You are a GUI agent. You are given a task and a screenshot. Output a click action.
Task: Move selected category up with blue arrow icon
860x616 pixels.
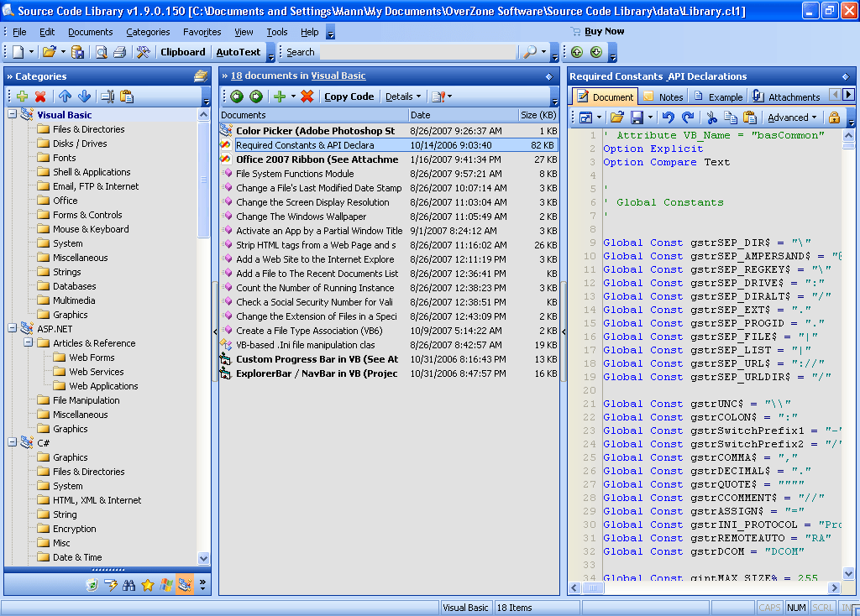click(65, 96)
